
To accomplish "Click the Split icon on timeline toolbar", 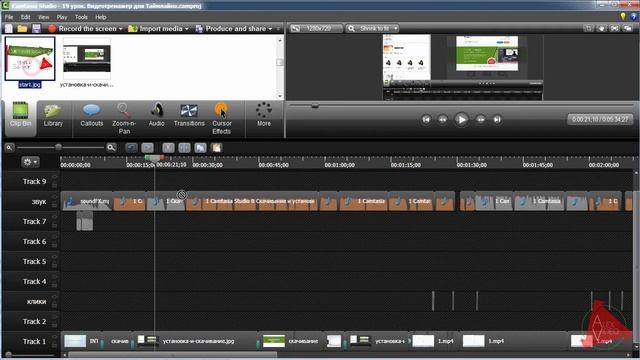I will pos(184,147).
